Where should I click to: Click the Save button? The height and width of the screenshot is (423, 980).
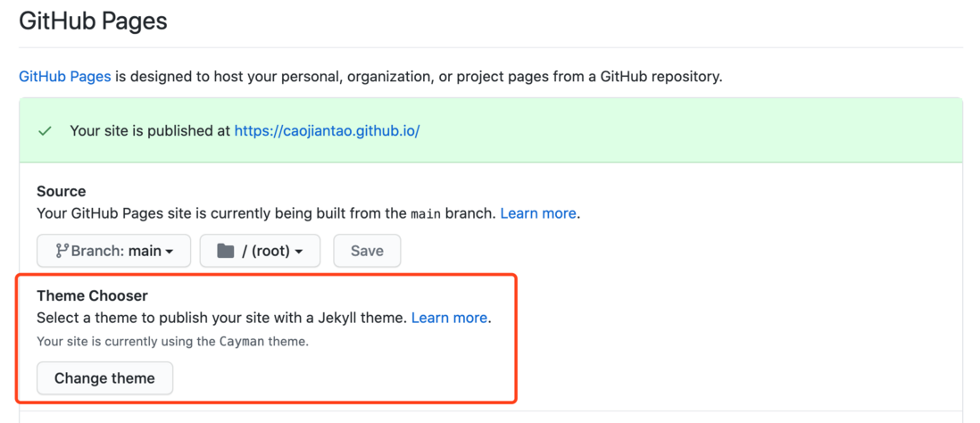(367, 251)
